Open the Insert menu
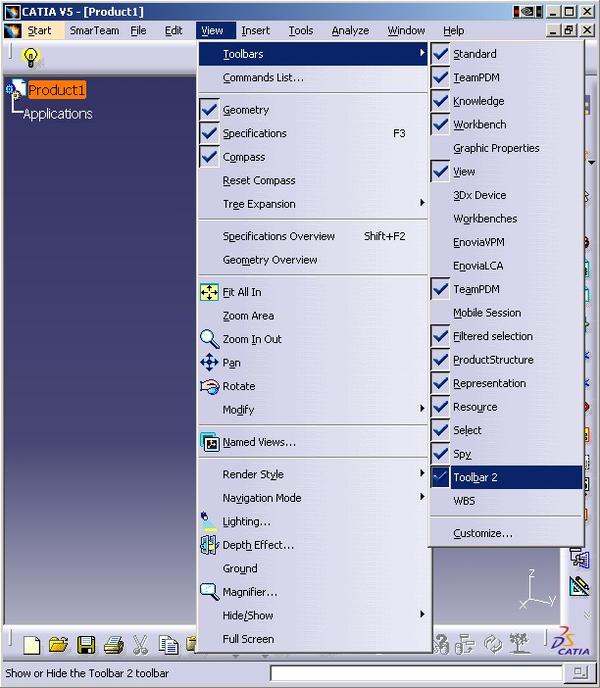Viewport: 600px width, 688px height. click(255, 31)
